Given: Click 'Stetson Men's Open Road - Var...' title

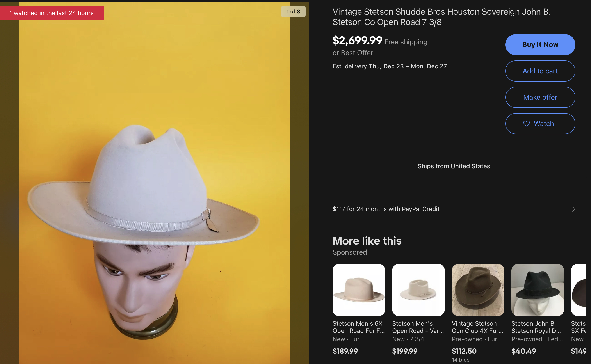Looking at the screenshot, I should coord(418,327).
